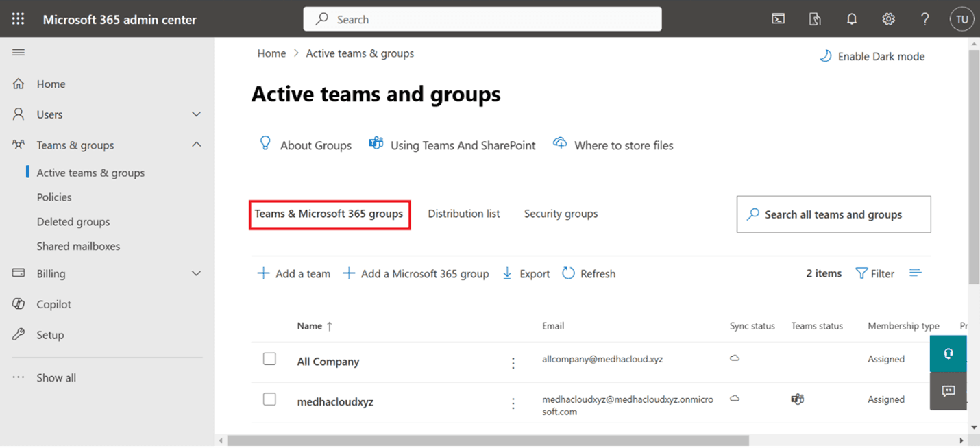Viewport: 980px width, 448px height.
Task: Open the Security groups tab
Action: (x=561, y=213)
